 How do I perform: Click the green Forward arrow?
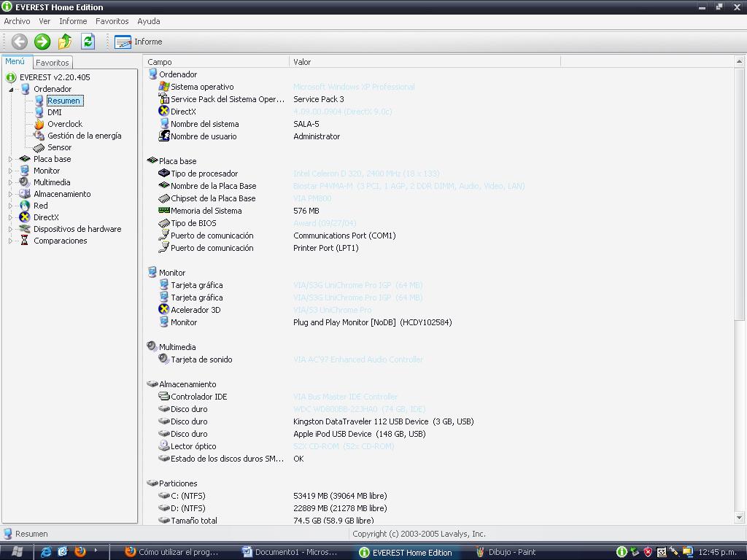(42, 42)
